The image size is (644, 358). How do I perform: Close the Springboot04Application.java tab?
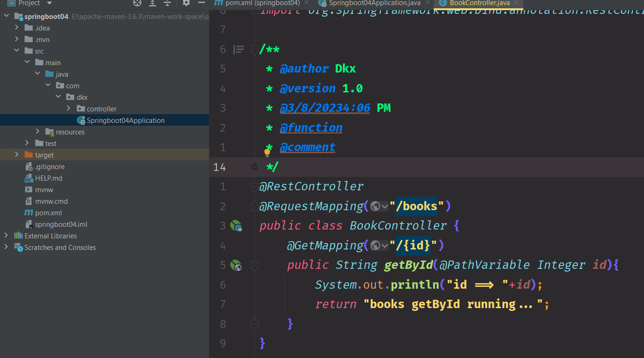428,3
